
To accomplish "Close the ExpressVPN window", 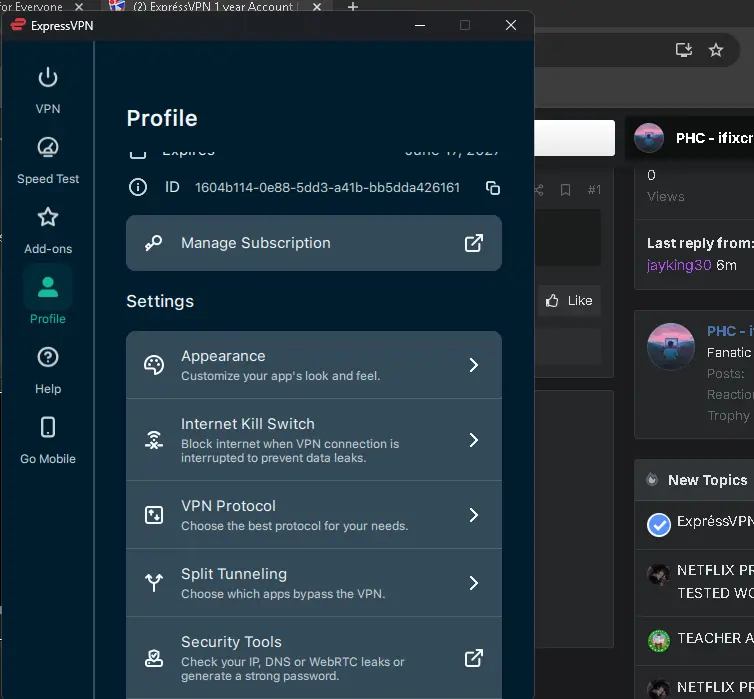I will click(x=511, y=25).
